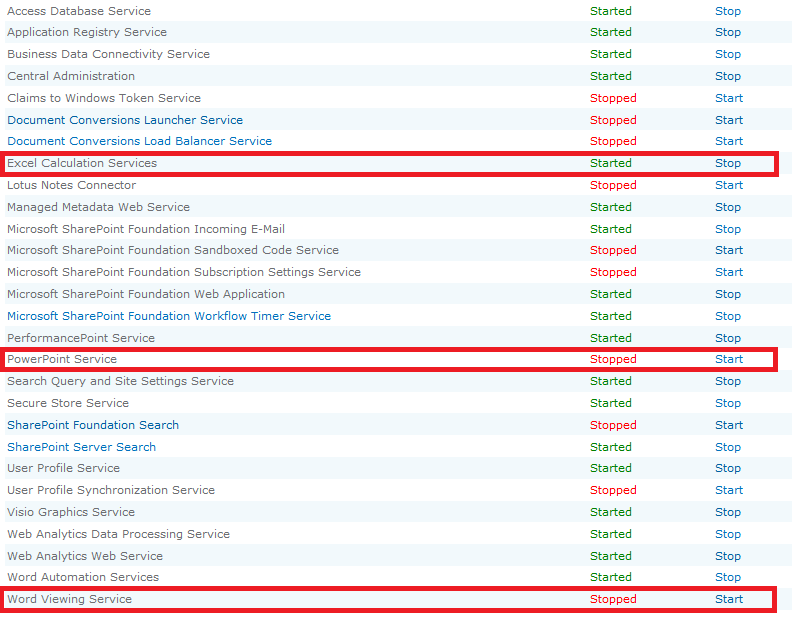Start SharePoint Foundation Search

point(729,425)
